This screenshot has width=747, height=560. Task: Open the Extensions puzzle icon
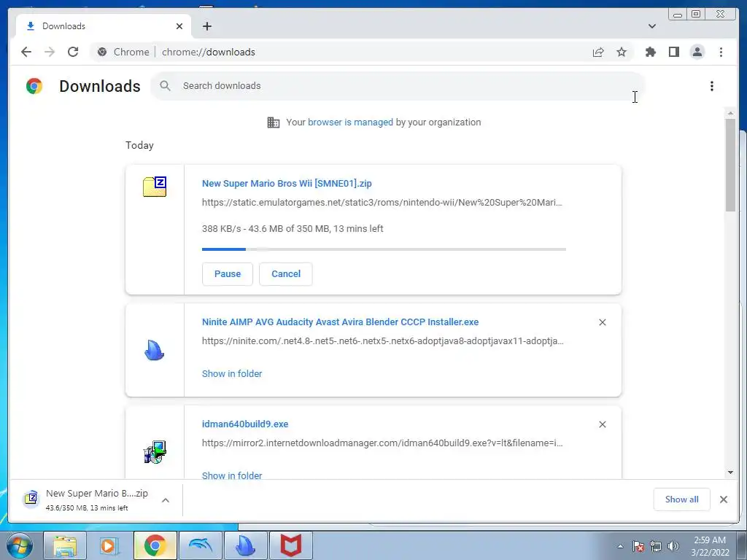coord(650,52)
